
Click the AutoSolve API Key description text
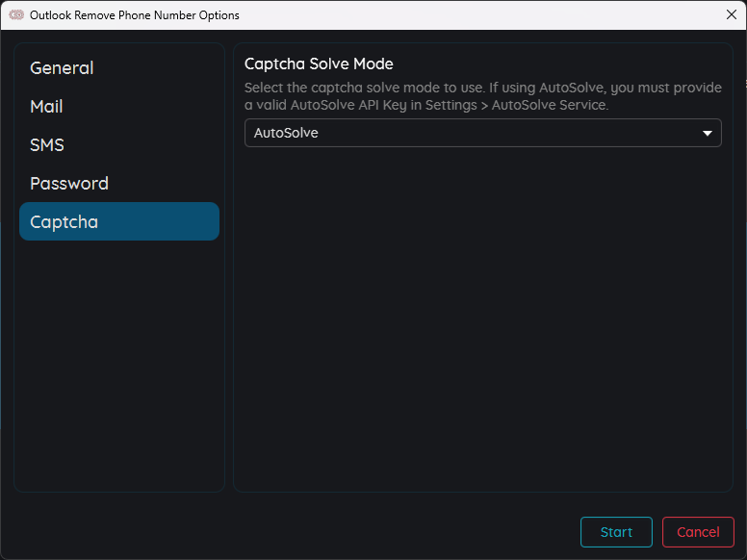(x=482, y=96)
